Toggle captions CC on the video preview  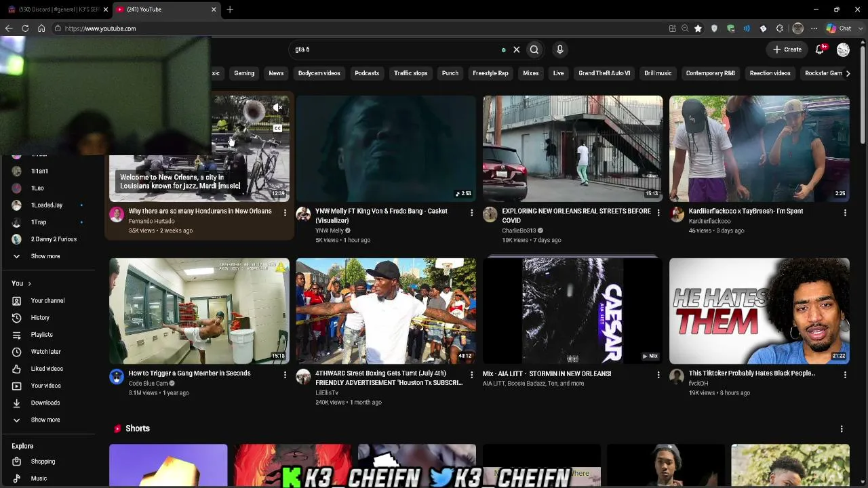tap(277, 128)
